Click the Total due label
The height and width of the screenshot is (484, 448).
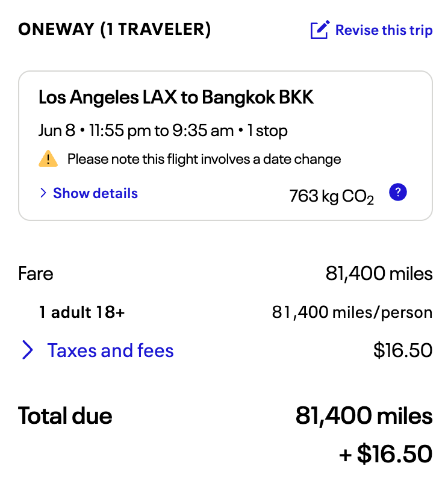65,415
